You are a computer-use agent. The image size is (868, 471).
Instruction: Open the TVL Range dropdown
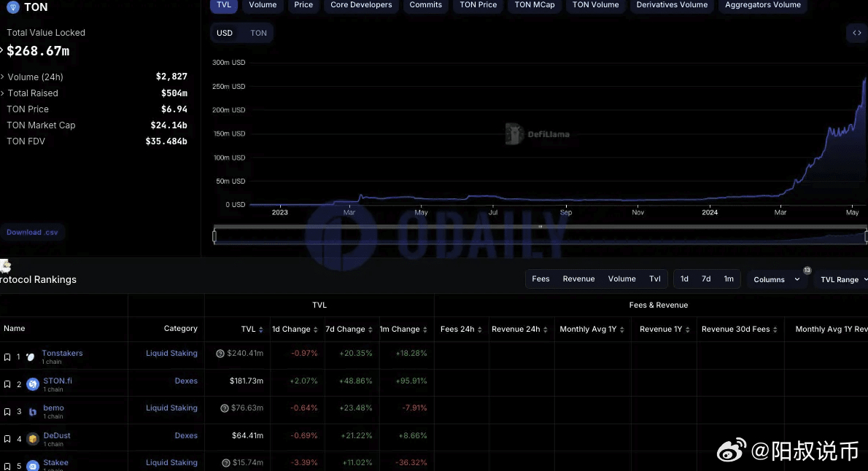point(843,279)
